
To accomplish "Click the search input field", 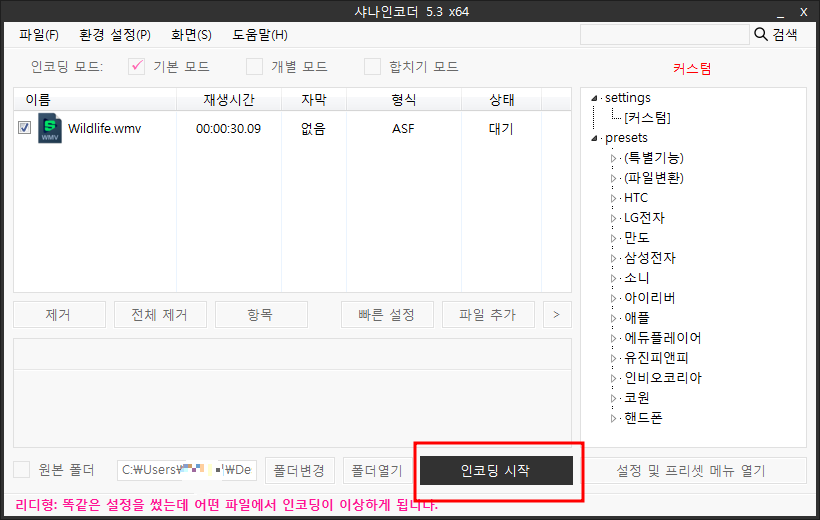I will tap(665, 35).
